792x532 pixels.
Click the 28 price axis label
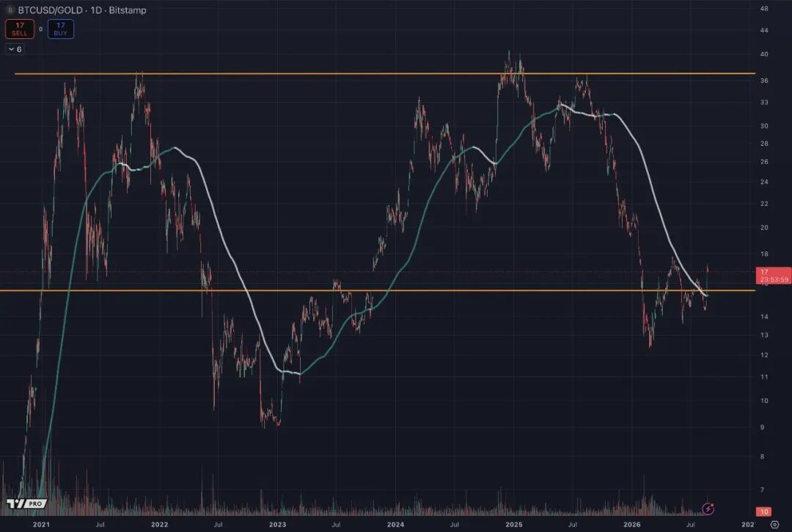pos(764,144)
